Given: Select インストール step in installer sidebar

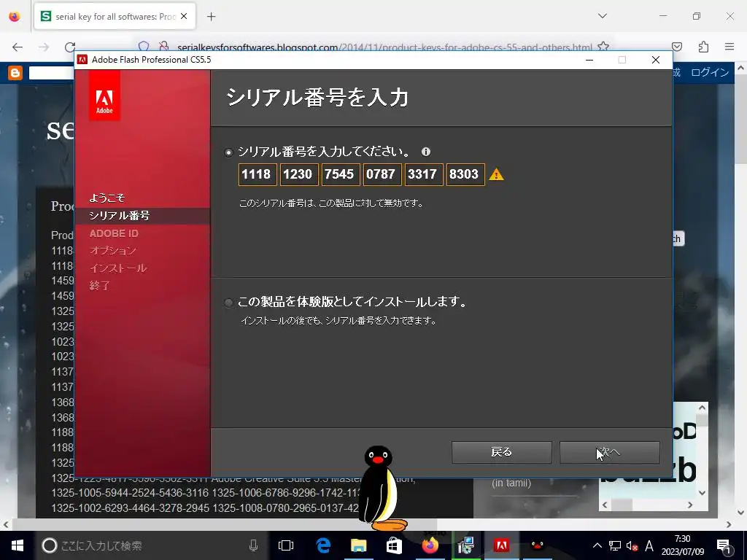Looking at the screenshot, I should click(x=118, y=268).
